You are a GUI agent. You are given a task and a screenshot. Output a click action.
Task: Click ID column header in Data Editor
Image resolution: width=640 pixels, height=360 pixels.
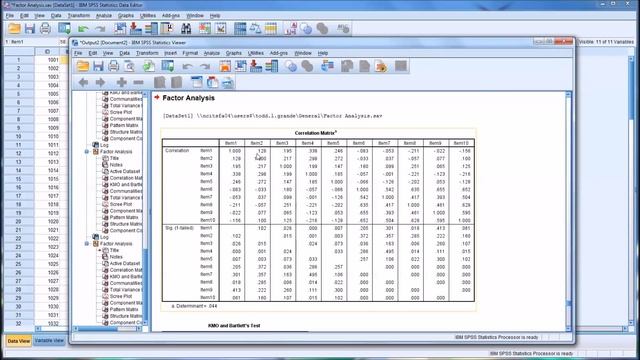[x=47, y=51]
